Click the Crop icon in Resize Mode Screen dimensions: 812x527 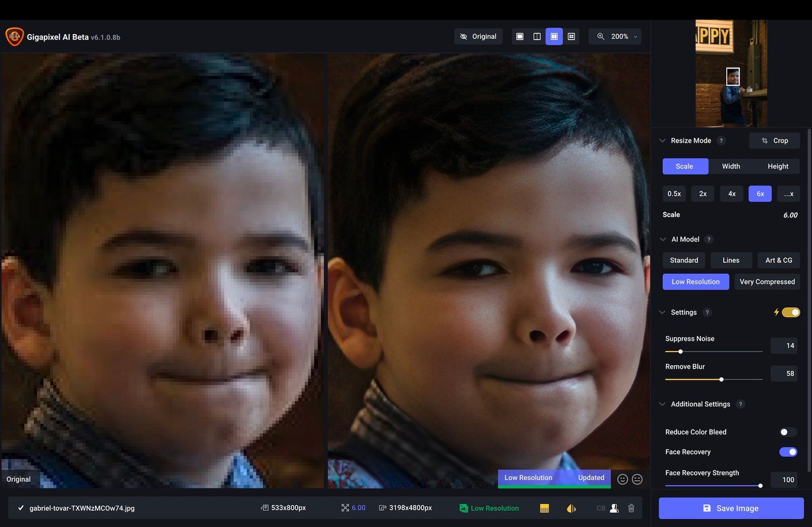tap(764, 140)
